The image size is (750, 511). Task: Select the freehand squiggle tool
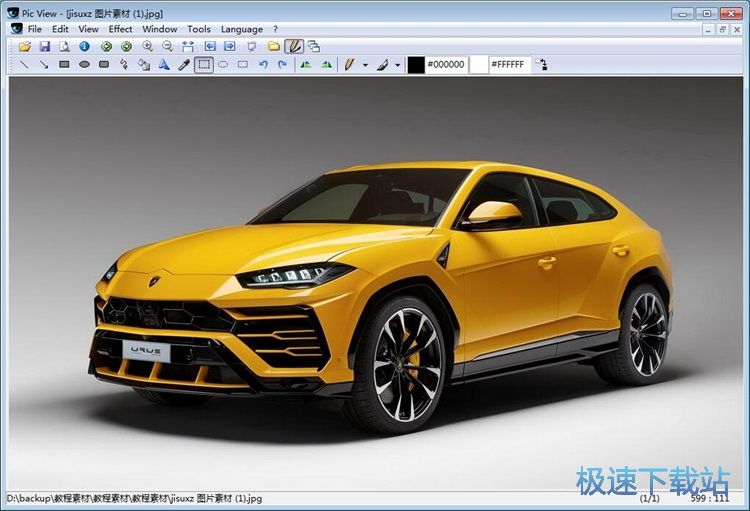click(124, 64)
